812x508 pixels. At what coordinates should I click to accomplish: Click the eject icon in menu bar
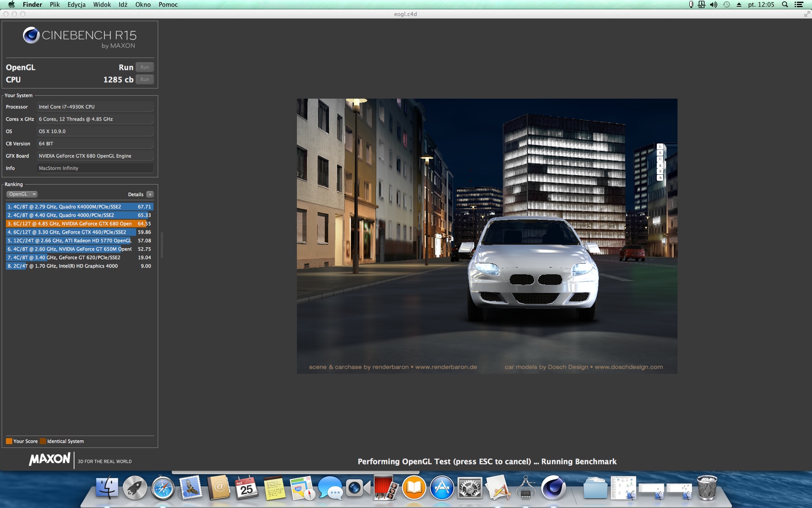coord(739,5)
